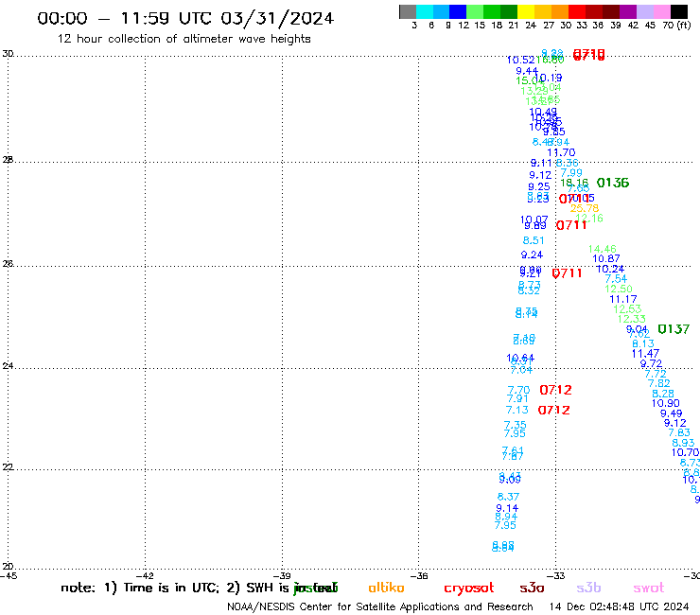Click the wave height value '10.90'
The image size is (700, 615).
[x=665, y=403]
